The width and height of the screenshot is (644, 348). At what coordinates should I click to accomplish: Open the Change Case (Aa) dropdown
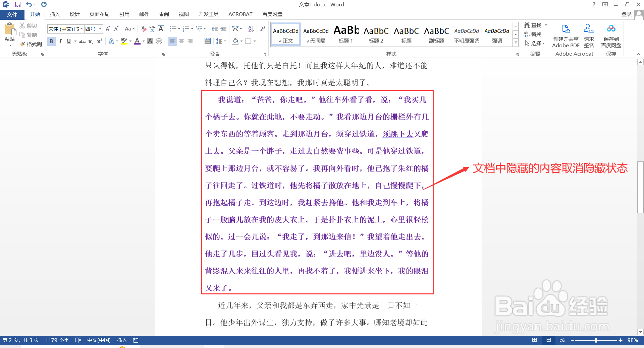click(x=129, y=29)
